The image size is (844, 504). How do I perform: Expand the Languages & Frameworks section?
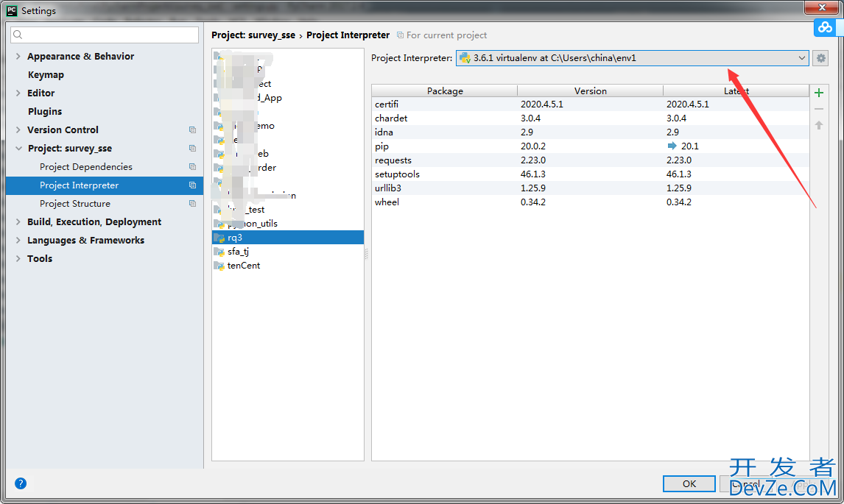tap(18, 240)
